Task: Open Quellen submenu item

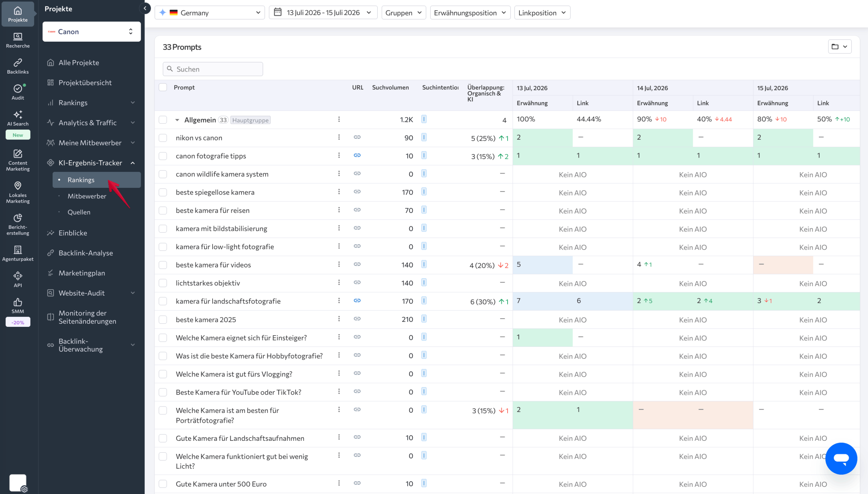Action: tap(79, 212)
